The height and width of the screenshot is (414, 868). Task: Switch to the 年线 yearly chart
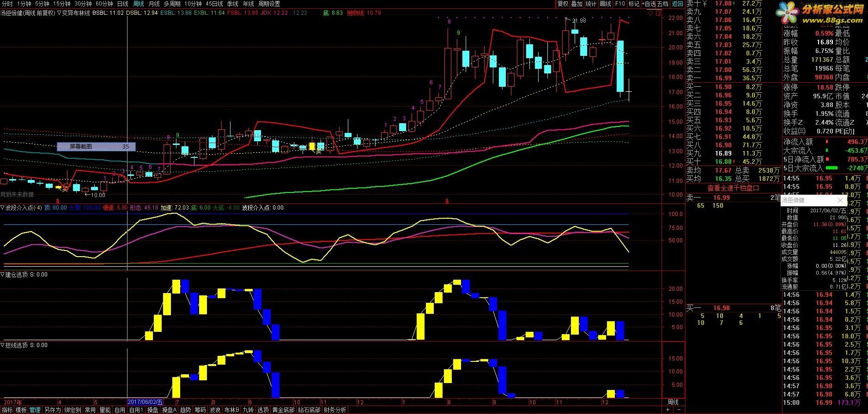pos(248,4)
